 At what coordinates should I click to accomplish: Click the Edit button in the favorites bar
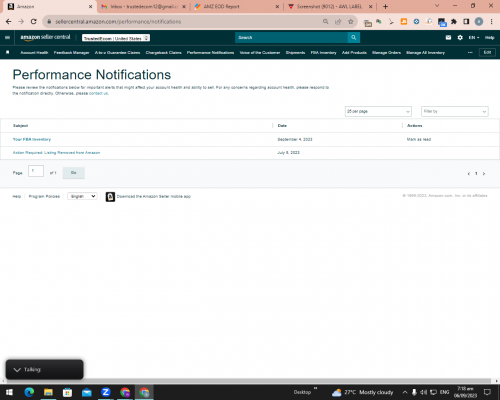coord(487,52)
